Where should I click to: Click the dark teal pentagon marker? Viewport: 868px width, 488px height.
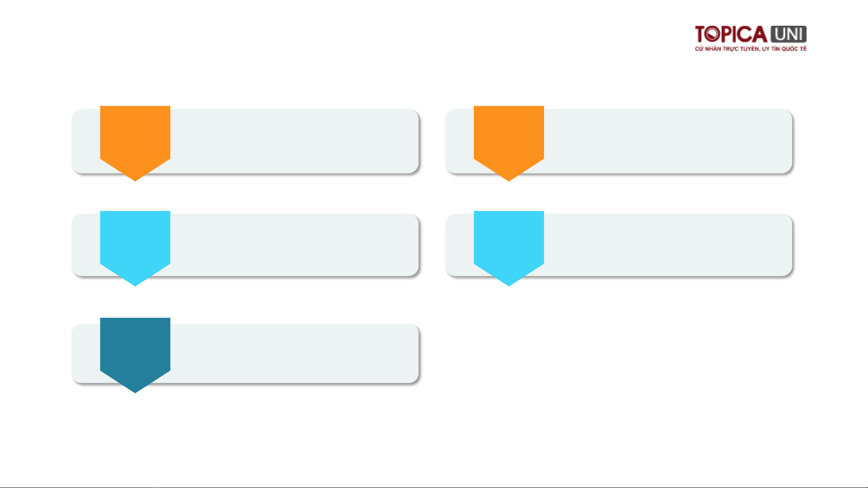[x=135, y=355]
